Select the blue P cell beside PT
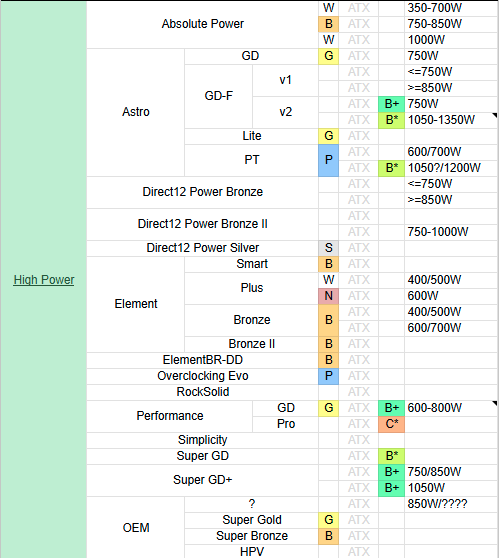The height and width of the screenshot is (558, 499). pyautogui.click(x=329, y=160)
